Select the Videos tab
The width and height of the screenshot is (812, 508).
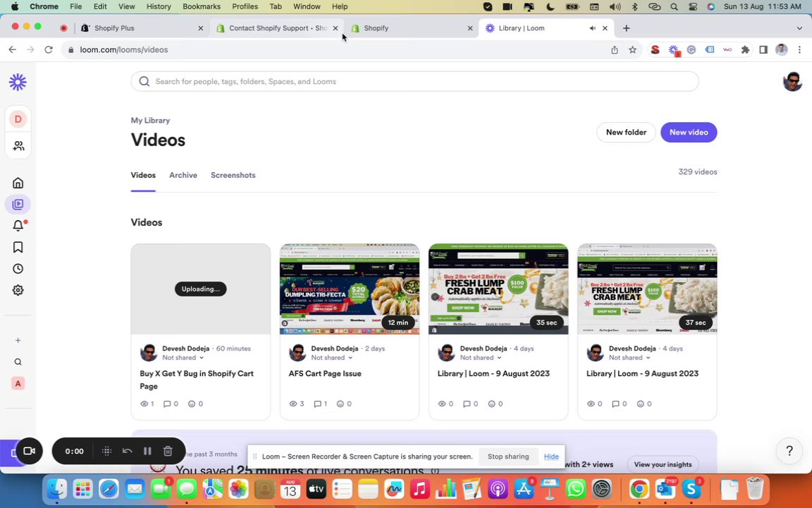143,175
